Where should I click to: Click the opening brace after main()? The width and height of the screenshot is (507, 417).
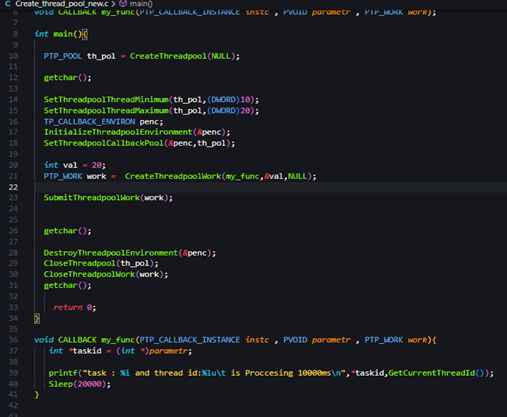[85, 34]
